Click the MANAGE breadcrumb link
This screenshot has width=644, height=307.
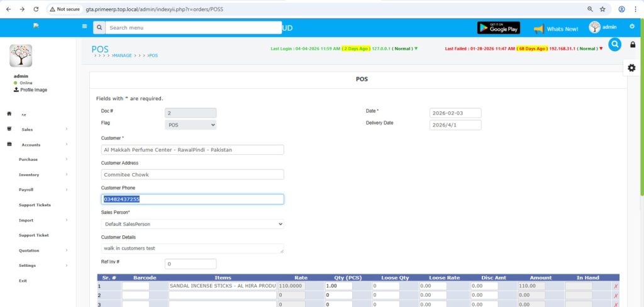pyautogui.click(x=123, y=55)
